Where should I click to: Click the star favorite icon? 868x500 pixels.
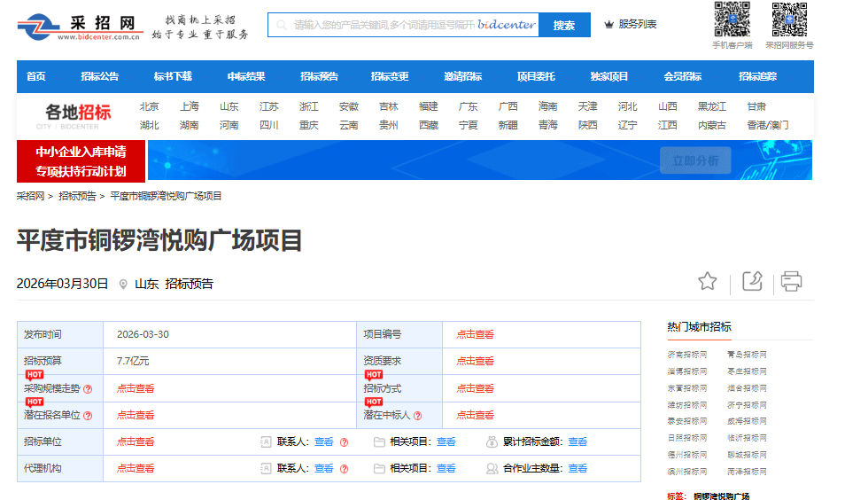pyautogui.click(x=707, y=282)
